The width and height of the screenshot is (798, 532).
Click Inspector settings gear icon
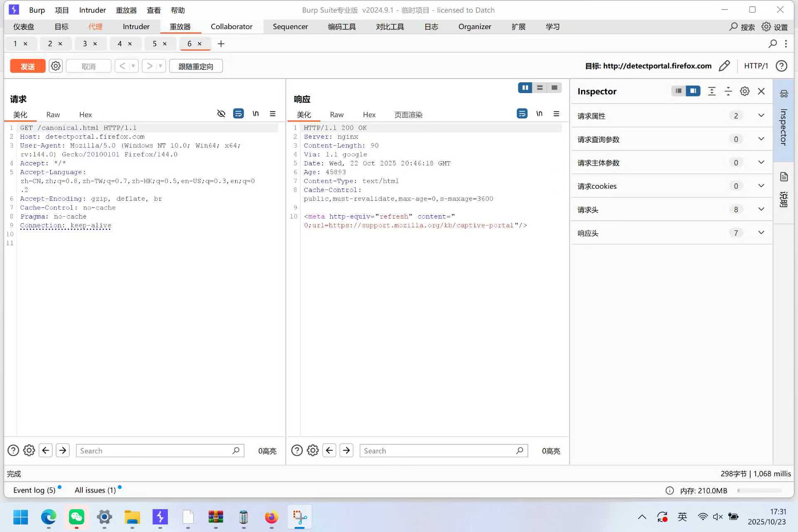coord(744,91)
